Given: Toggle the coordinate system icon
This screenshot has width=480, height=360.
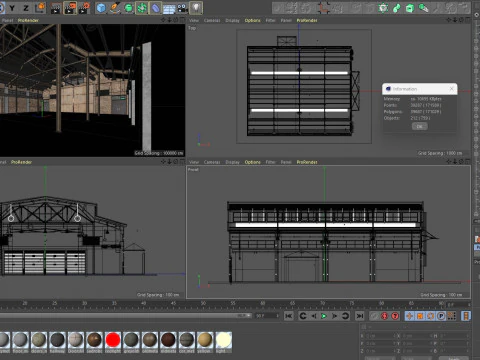Looking at the screenshot, I should [x=40, y=8].
